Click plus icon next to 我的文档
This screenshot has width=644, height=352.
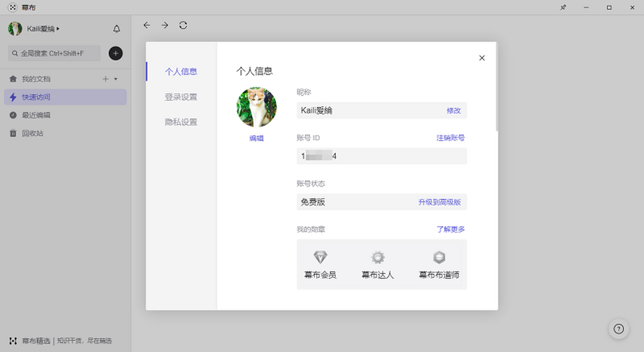click(x=106, y=79)
